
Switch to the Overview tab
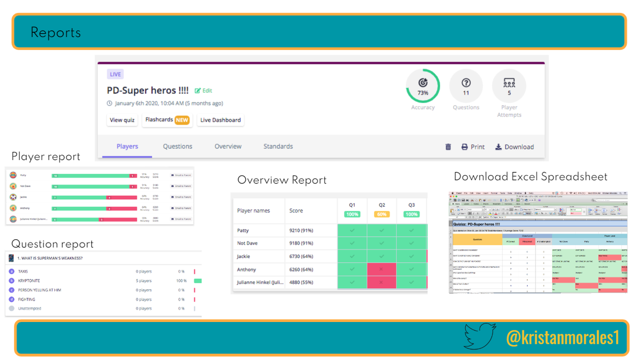(x=228, y=146)
